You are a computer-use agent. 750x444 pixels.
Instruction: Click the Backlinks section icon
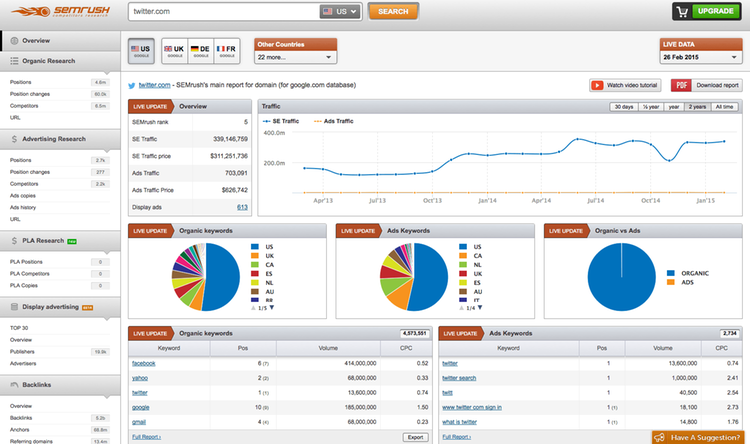[x=12, y=384]
